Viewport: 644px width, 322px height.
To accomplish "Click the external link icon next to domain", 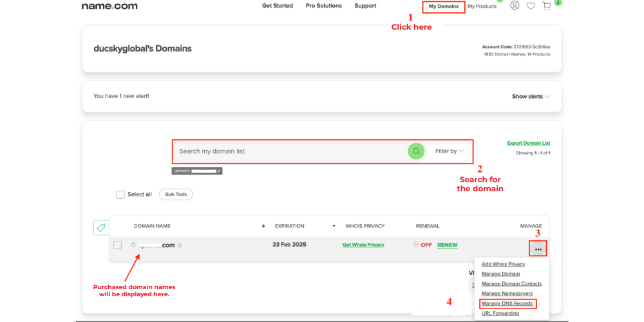I will click(x=180, y=245).
